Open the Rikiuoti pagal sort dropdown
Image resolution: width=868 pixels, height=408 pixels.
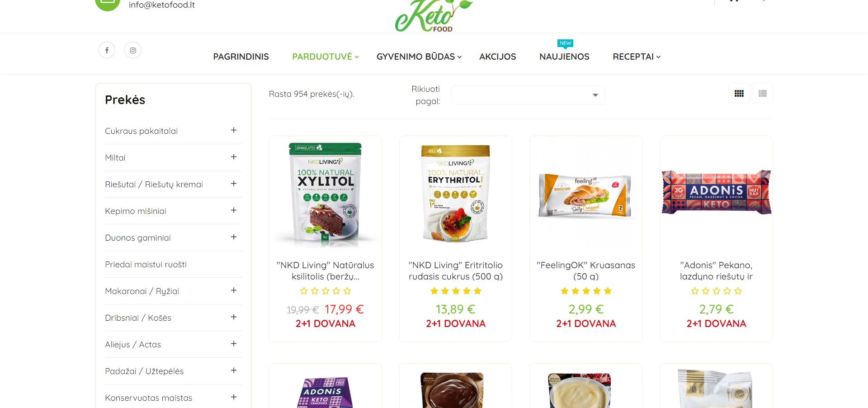[528, 95]
